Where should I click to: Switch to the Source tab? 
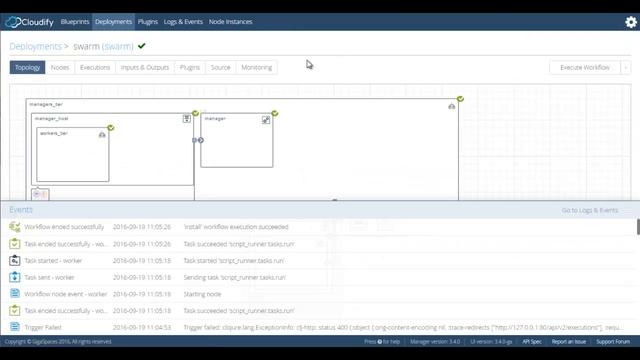coord(220,67)
